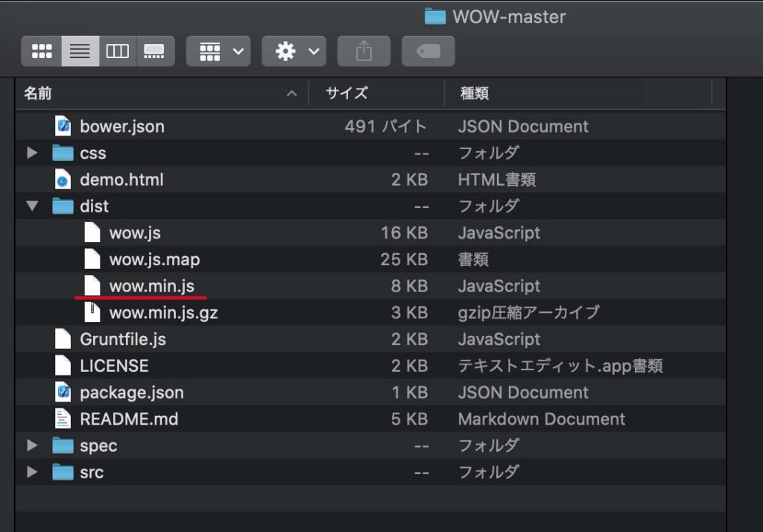Click the Share button
Image resolution: width=763 pixels, height=532 pixels.
point(364,51)
